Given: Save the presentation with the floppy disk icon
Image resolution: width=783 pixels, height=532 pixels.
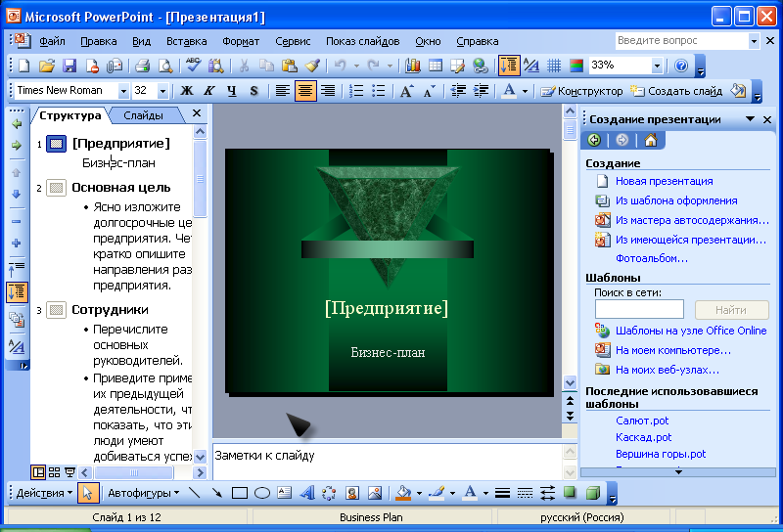Looking at the screenshot, I should [69, 66].
